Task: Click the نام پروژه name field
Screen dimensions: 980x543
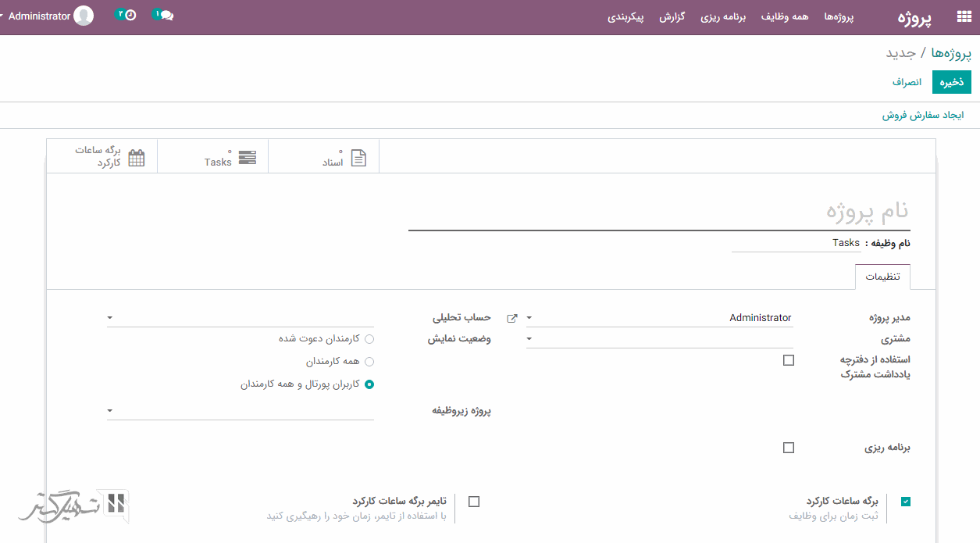Action: [659, 212]
